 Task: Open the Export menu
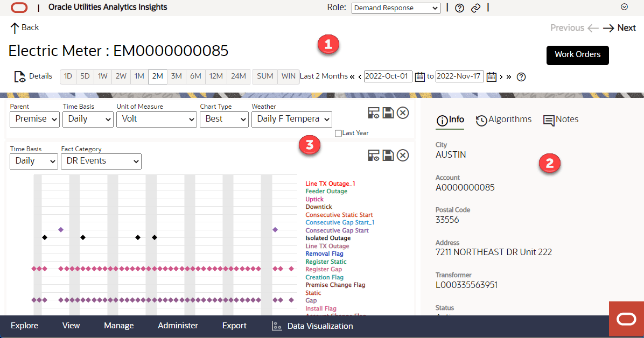pyautogui.click(x=234, y=326)
